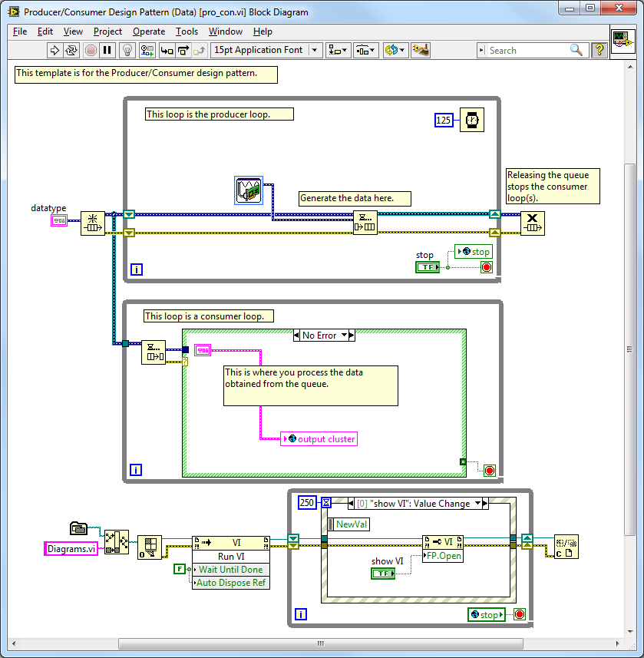644x658 pixels.
Task: Click the FP.Open property node
Action: click(x=443, y=556)
